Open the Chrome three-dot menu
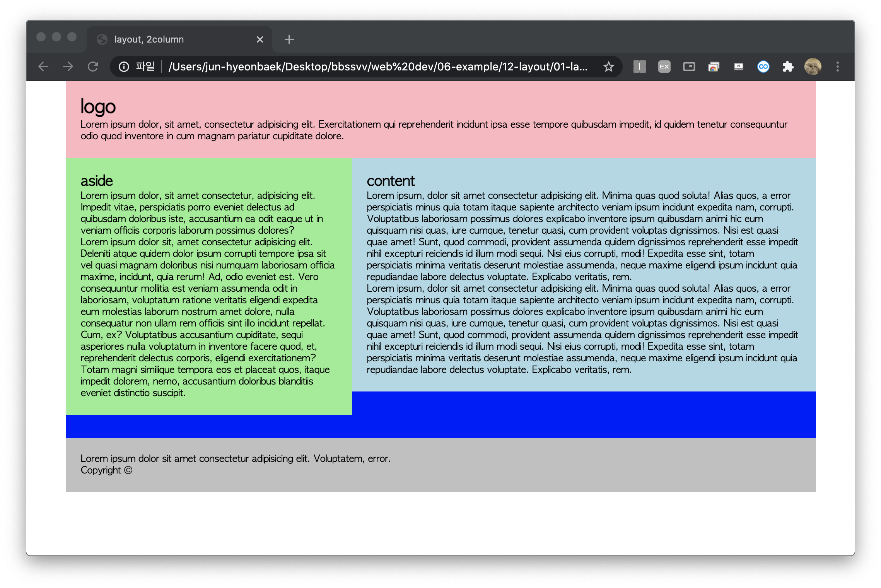881x588 pixels. 837,67
